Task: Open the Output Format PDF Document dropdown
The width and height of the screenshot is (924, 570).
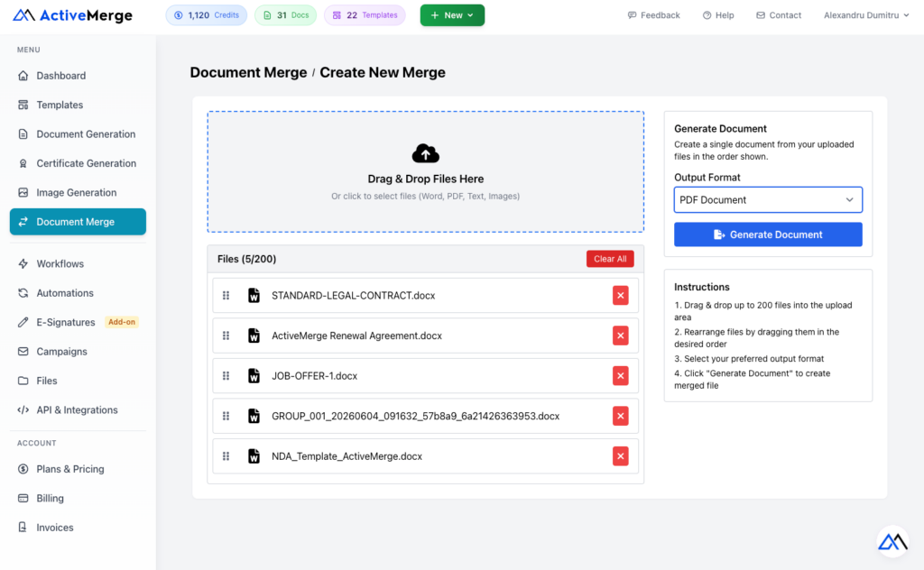Action: pos(768,199)
